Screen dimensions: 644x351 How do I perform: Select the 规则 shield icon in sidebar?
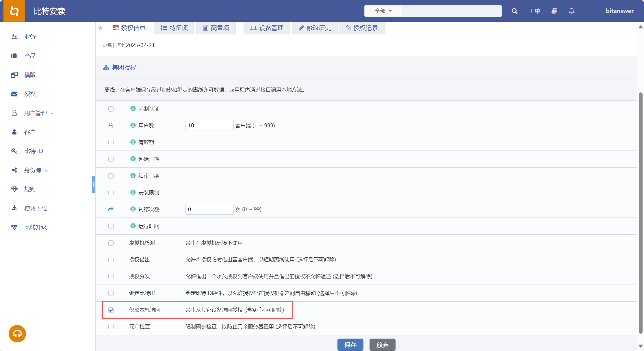coord(14,189)
